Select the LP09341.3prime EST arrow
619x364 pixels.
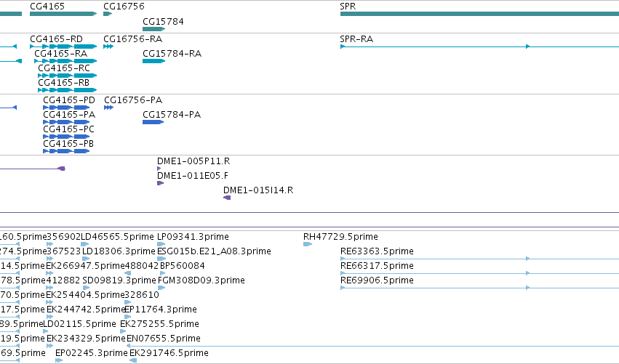click(x=161, y=244)
